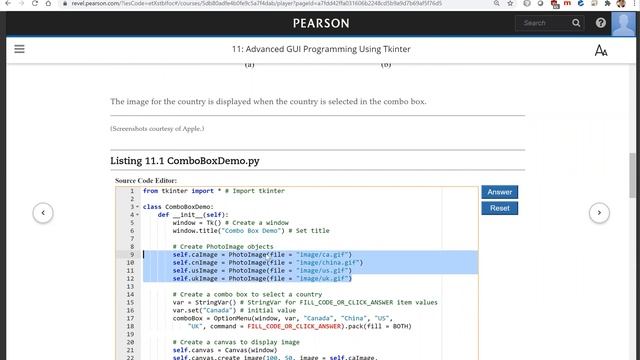Click the 'Listing 11.1 ComboBoxDemo.py' heading

(184, 161)
